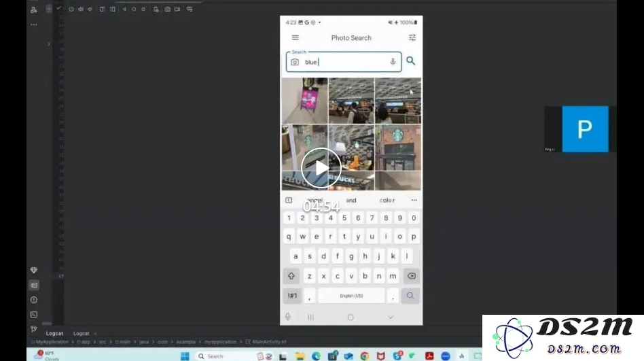Screen dimensions: 644x361
Task: Open the hamburger menu in Photo Search
Action: (x=295, y=37)
